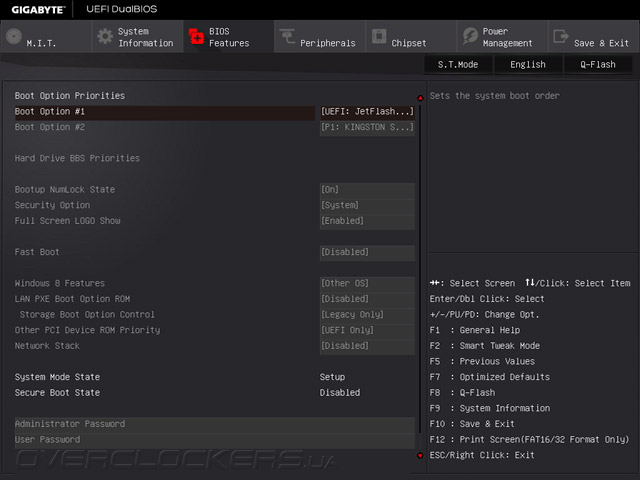This screenshot has height=480, width=640.
Task: Click the vertical scrollbar track
Action: pos(420,269)
